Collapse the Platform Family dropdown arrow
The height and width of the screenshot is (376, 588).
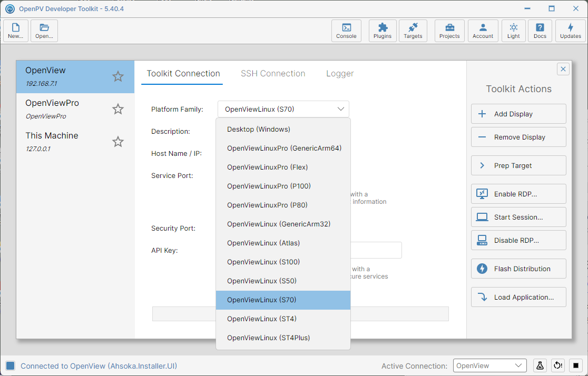click(340, 109)
